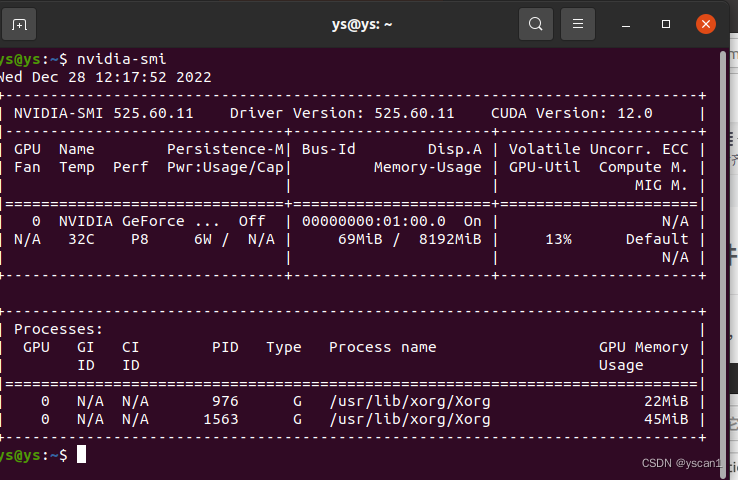Click the 'Bus-Id' column header

pyautogui.click(x=329, y=149)
